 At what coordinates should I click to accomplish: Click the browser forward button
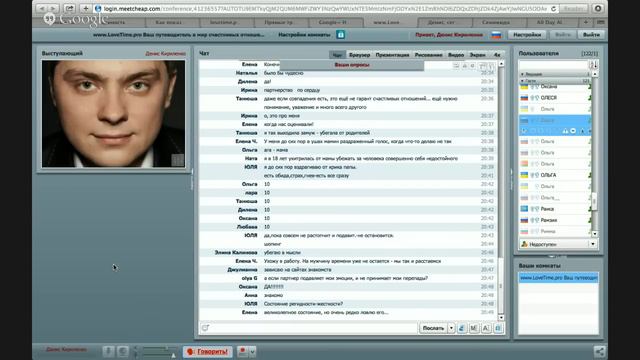point(53,8)
